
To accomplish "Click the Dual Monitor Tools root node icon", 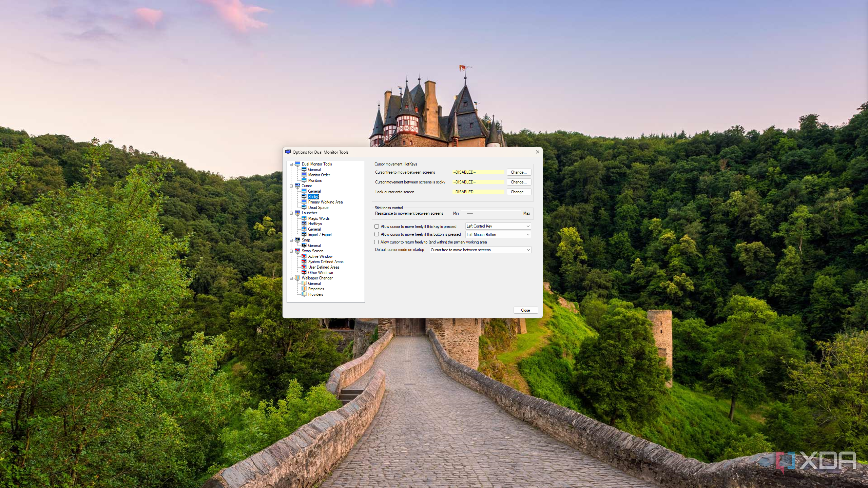I will pyautogui.click(x=297, y=164).
